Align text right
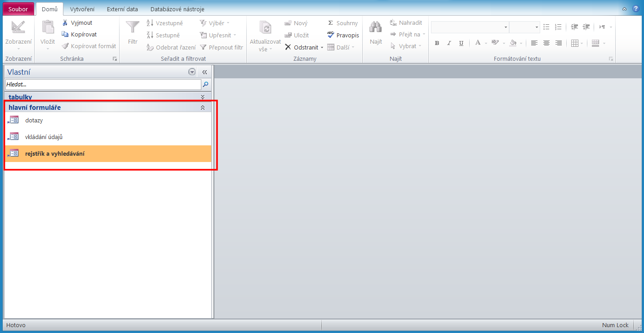Viewport: 644px width, 333px height. 559,43
